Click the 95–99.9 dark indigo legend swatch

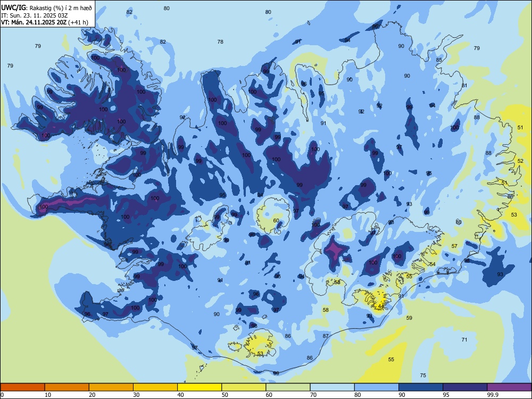465,387
